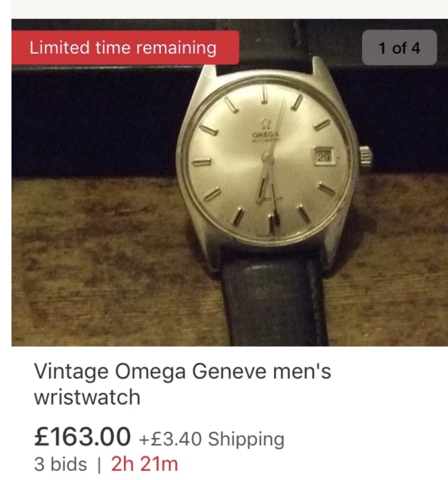Screen dimensions: 448x480
Task: Open the Vintage Omega Geneve listing title
Action: click(182, 384)
